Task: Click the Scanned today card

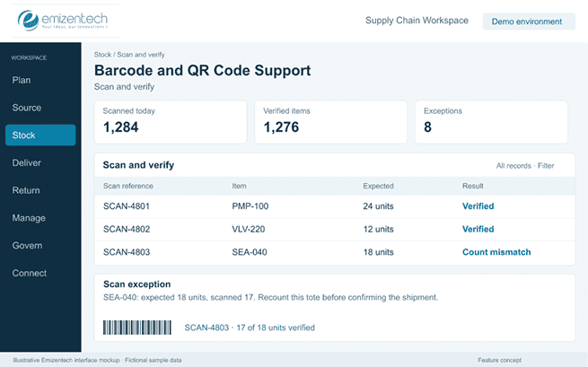Action: coord(171,122)
